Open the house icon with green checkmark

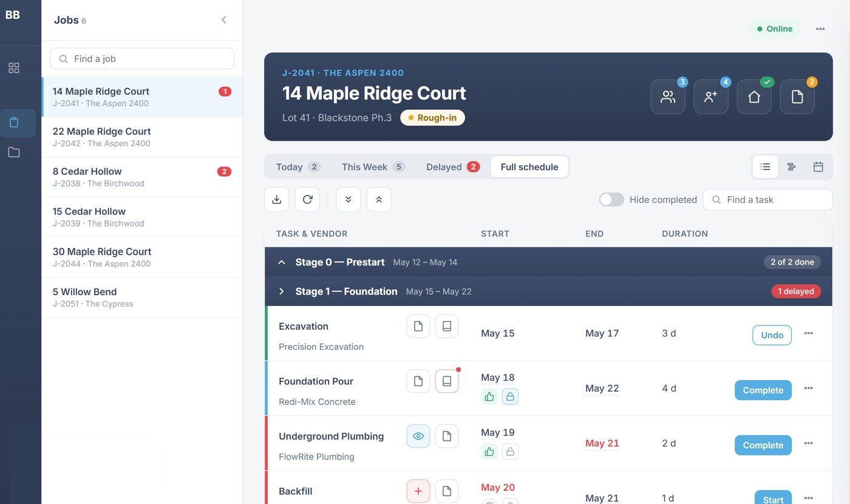(754, 97)
